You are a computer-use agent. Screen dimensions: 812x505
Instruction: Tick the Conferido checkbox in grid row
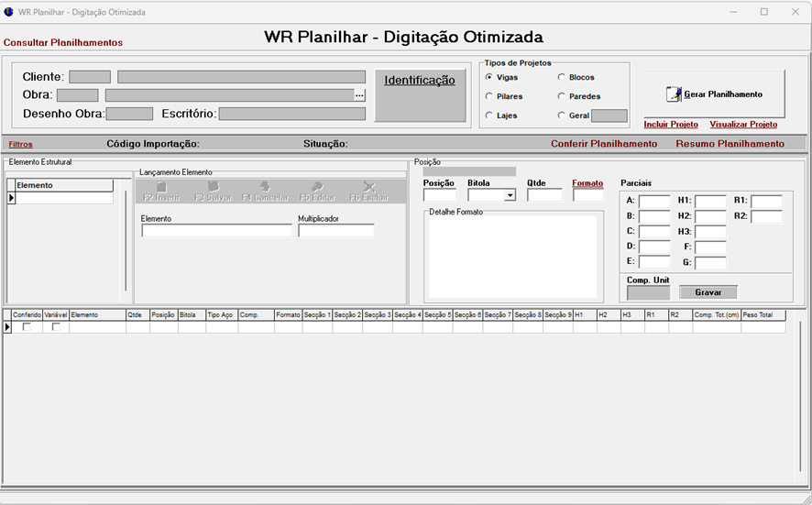pyautogui.click(x=27, y=327)
